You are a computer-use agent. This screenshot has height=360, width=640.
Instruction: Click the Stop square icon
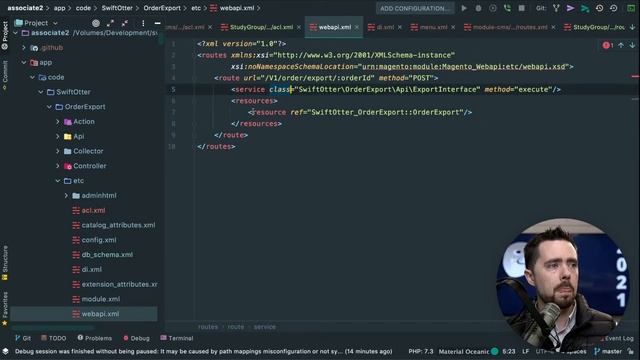point(521,8)
